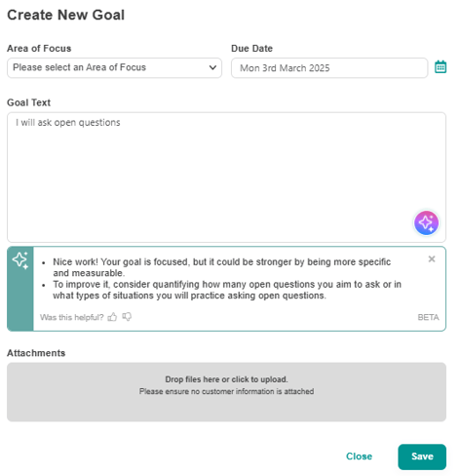This screenshot has width=461, height=476.
Task: Click the BETA label in feedback panel
Action: click(428, 317)
